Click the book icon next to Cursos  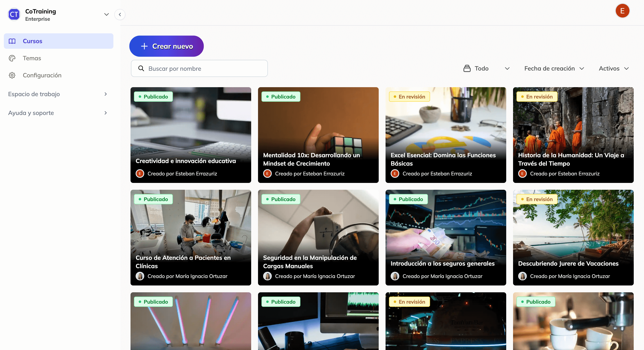(x=12, y=41)
